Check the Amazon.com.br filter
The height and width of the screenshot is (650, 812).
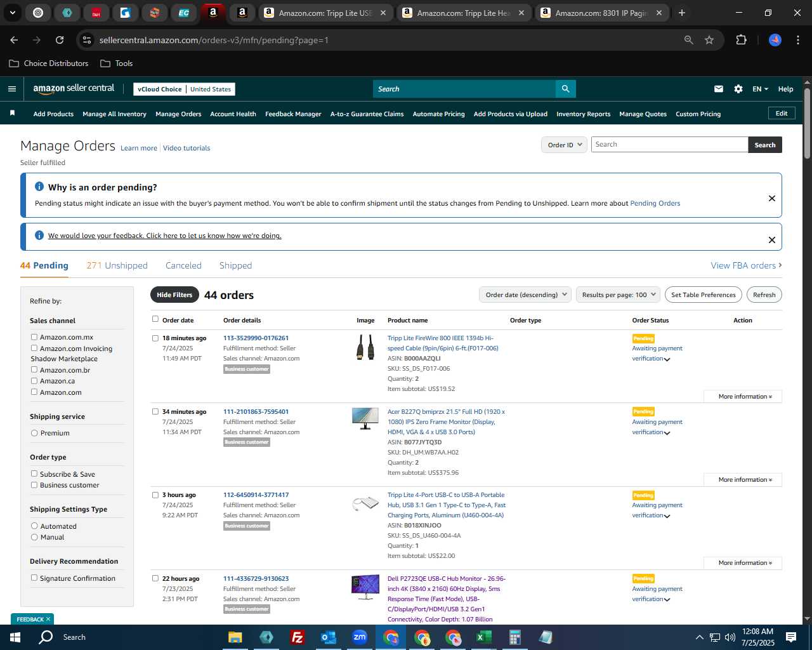coord(34,369)
